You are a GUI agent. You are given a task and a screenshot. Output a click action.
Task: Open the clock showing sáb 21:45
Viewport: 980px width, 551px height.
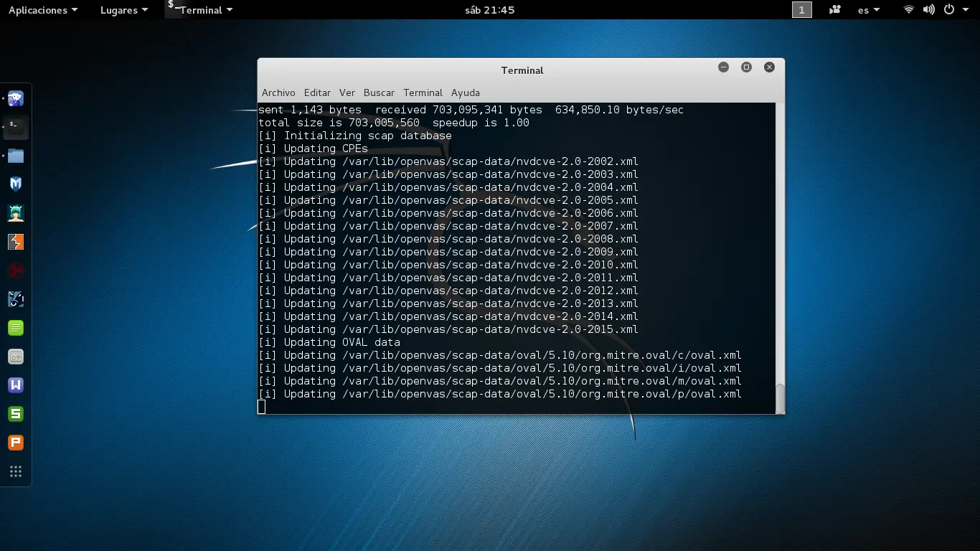click(x=490, y=10)
